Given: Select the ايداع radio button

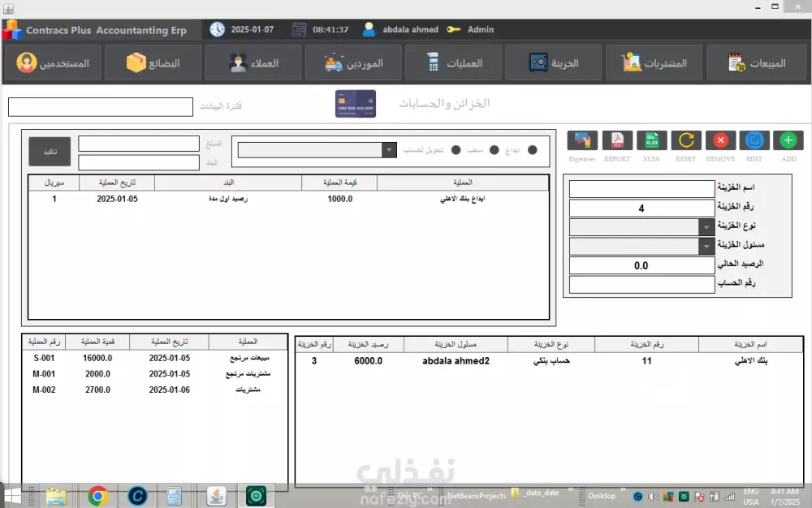Looking at the screenshot, I should tap(532, 149).
